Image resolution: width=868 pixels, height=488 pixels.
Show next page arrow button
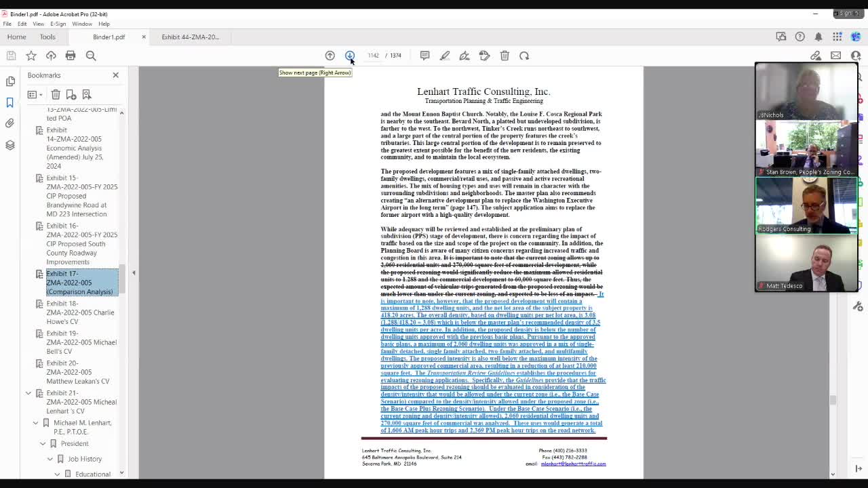pos(350,56)
